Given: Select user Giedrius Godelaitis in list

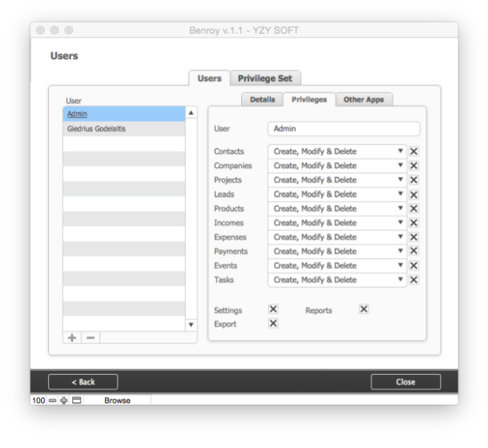Looking at the screenshot, I should click(96, 129).
